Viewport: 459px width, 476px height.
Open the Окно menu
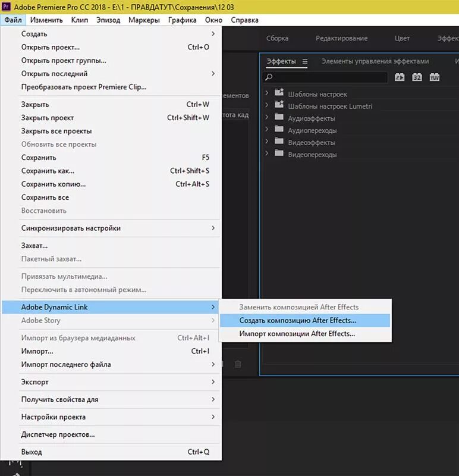pos(213,20)
